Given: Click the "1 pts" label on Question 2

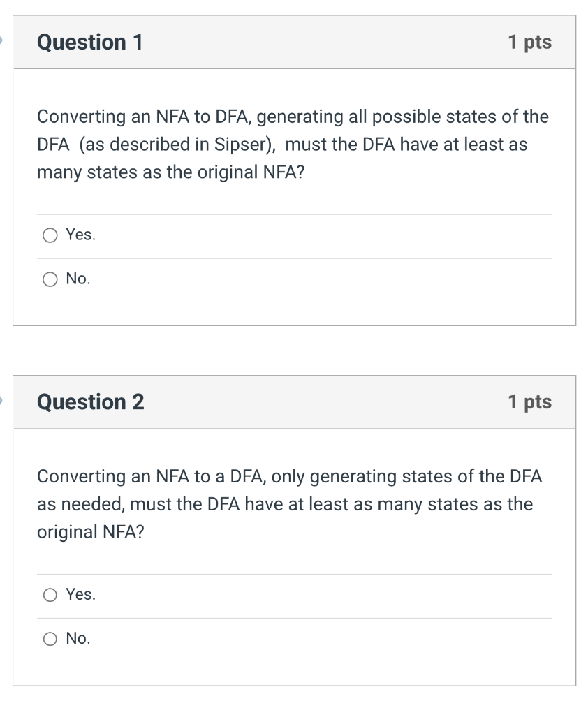Looking at the screenshot, I should pos(531,402).
